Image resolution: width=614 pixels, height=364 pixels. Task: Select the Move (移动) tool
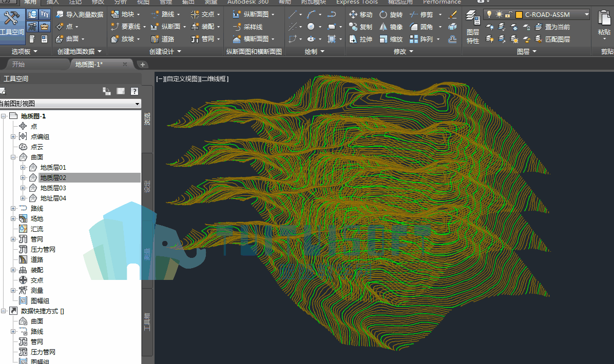click(360, 14)
